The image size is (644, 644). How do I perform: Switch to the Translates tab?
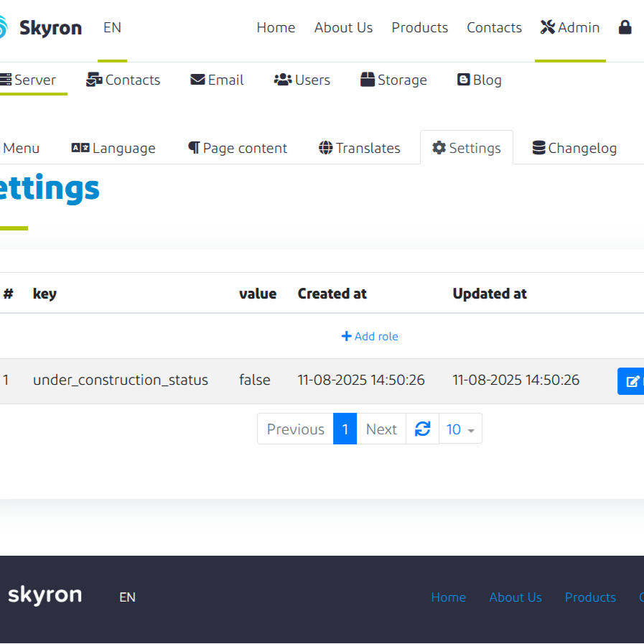coord(359,147)
